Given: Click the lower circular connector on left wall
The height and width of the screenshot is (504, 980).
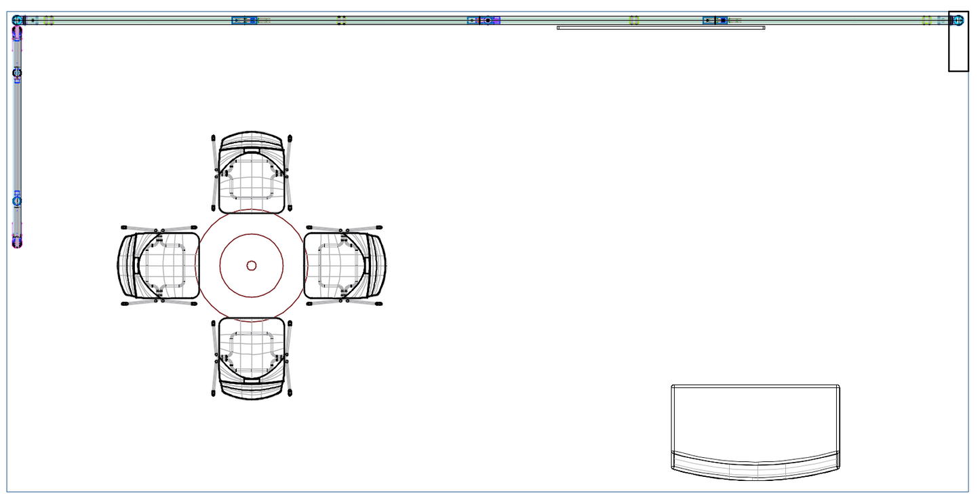Looking at the screenshot, I should pyautogui.click(x=17, y=201).
